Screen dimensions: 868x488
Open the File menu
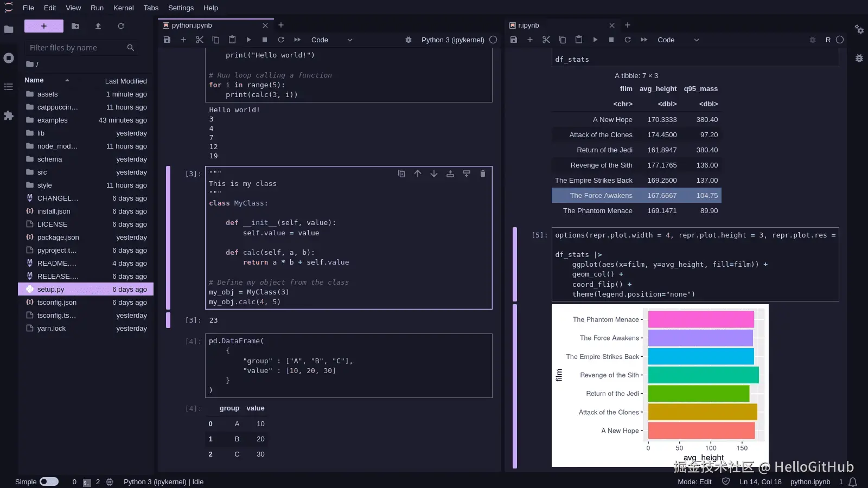[x=28, y=8]
